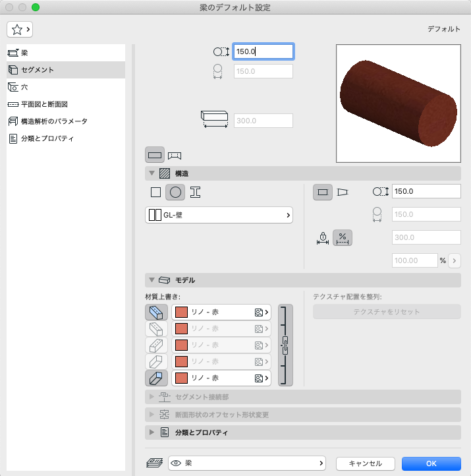
Task: Select percentage length icon
Action: 343,238
